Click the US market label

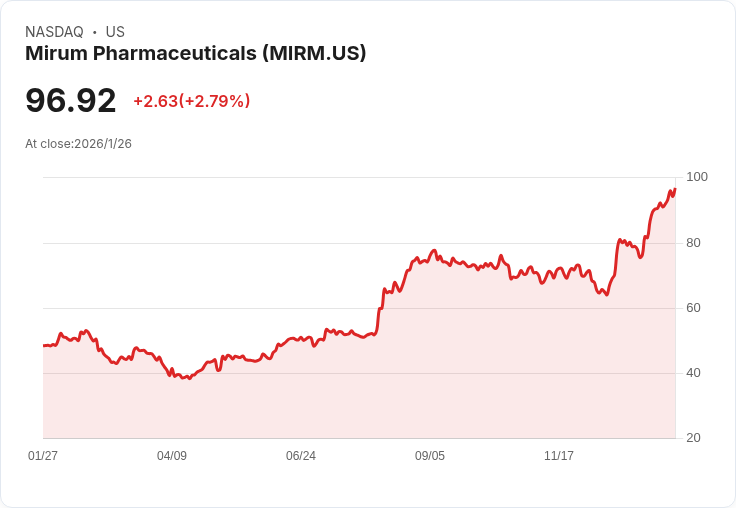(x=115, y=32)
